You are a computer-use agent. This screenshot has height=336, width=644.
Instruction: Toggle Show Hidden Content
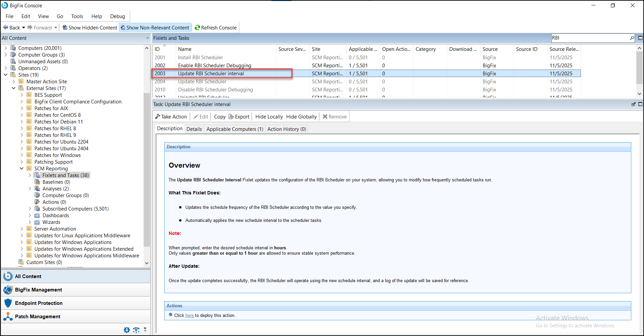coord(89,27)
